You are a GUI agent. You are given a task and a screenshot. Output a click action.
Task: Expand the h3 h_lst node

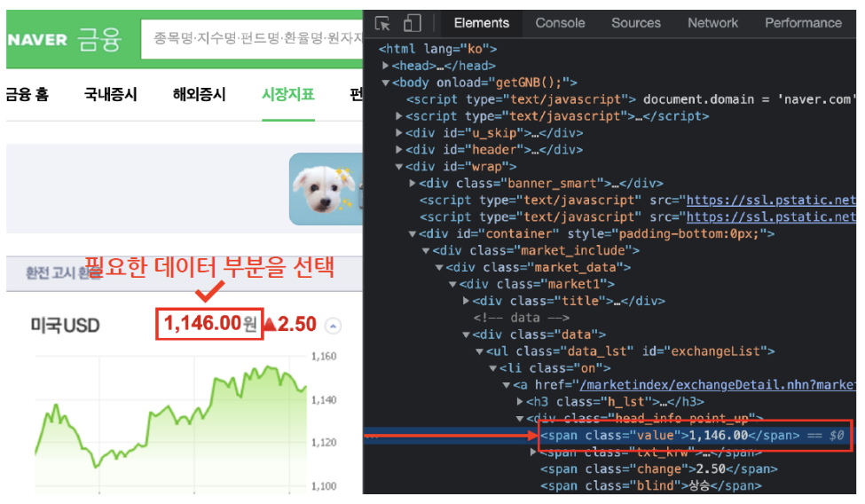520,402
